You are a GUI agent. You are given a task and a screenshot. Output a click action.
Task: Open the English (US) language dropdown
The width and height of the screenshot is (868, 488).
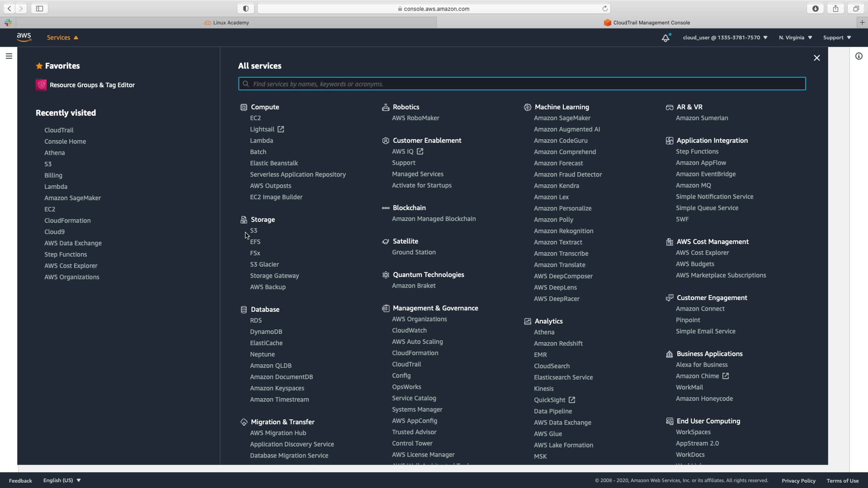point(62,480)
